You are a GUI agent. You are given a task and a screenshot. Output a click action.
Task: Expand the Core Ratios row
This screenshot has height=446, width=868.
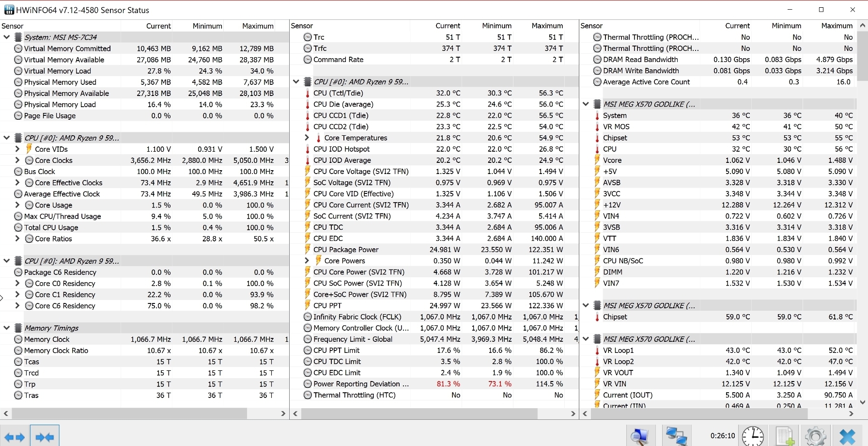point(17,239)
